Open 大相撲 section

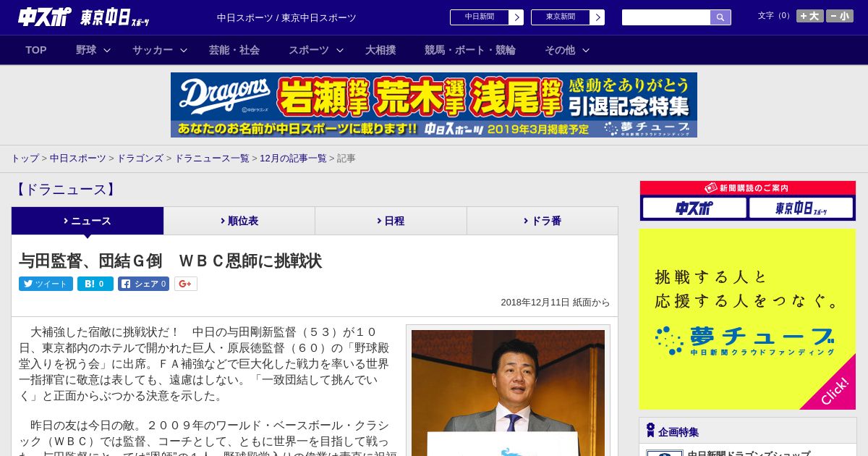click(x=380, y=50)
